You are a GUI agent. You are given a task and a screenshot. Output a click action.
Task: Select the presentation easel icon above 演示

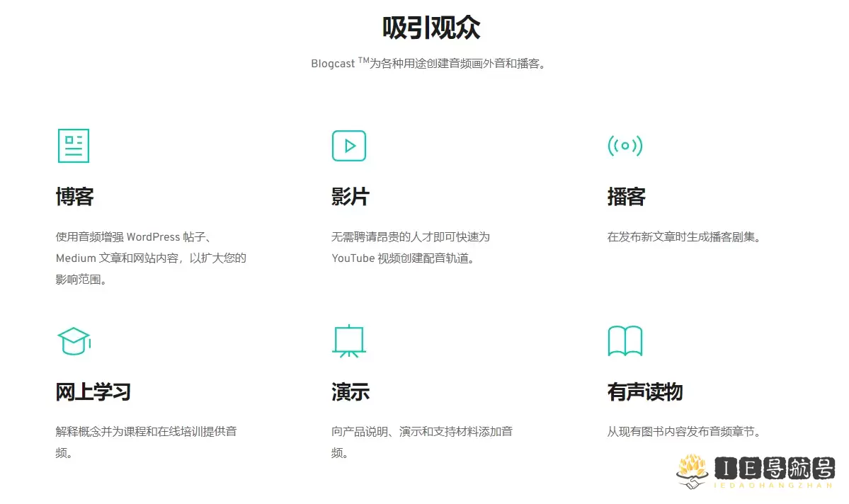(348, 341)
